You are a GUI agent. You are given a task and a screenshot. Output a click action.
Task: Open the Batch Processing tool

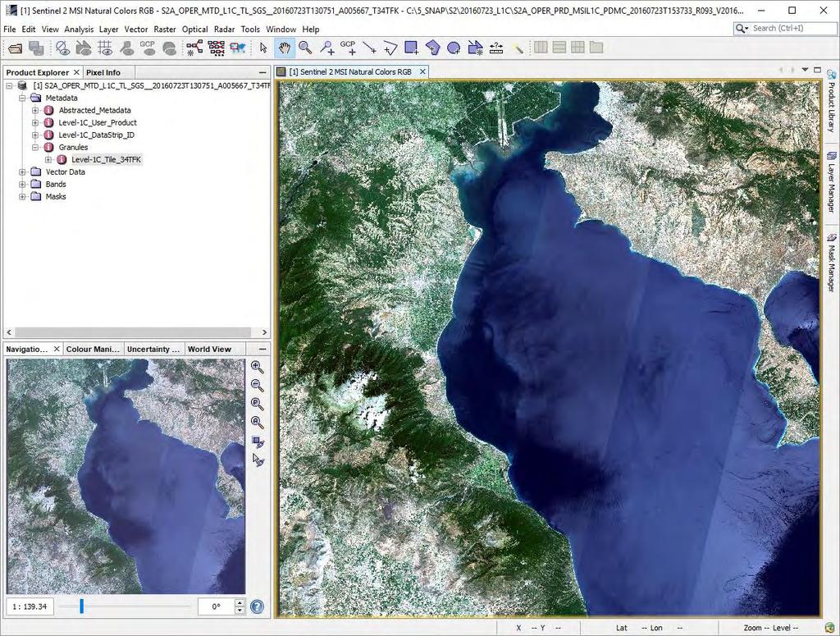click(216, 48)
